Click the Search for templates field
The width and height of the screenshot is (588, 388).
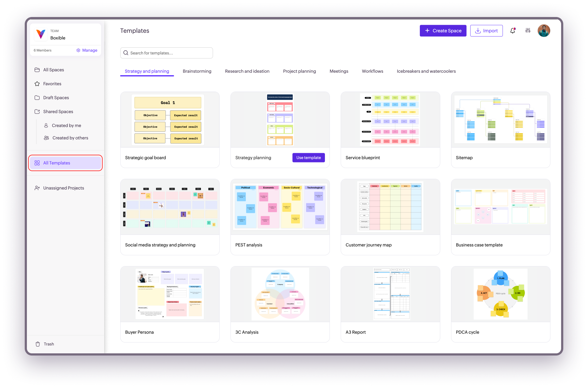(166, 53)
